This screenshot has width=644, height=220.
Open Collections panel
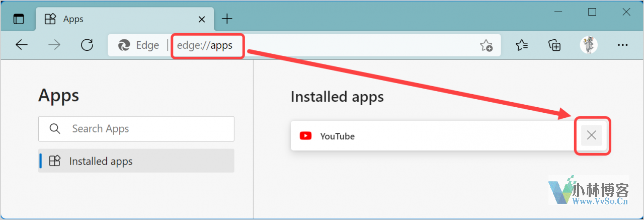point(554,45)
